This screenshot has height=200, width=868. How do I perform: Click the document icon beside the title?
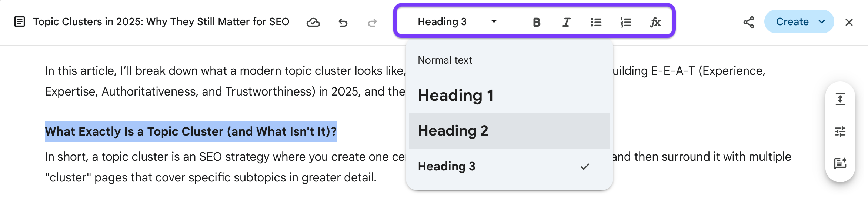[19, 22]
